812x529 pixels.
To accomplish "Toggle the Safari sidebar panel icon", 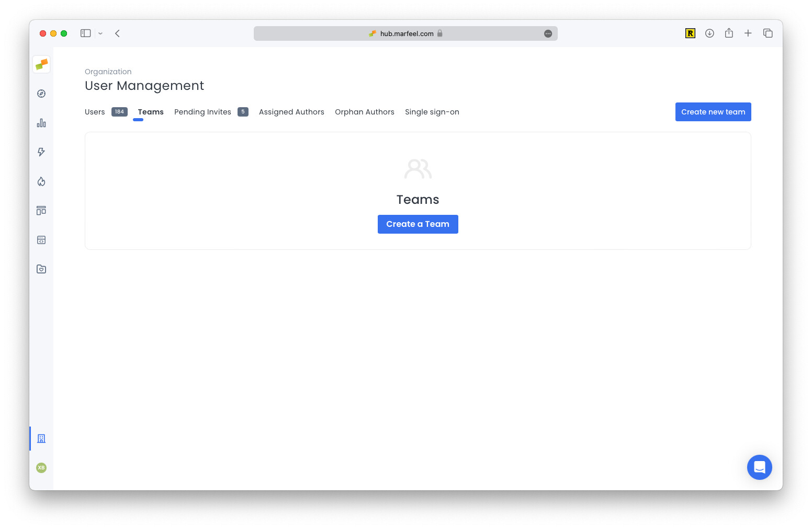I will click(x=85, y=33).
